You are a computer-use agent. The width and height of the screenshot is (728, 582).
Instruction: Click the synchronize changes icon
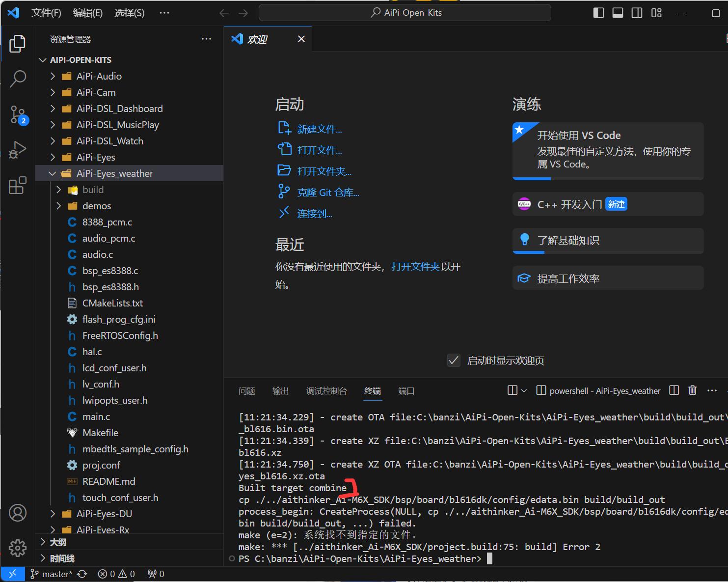click(82, 574)
